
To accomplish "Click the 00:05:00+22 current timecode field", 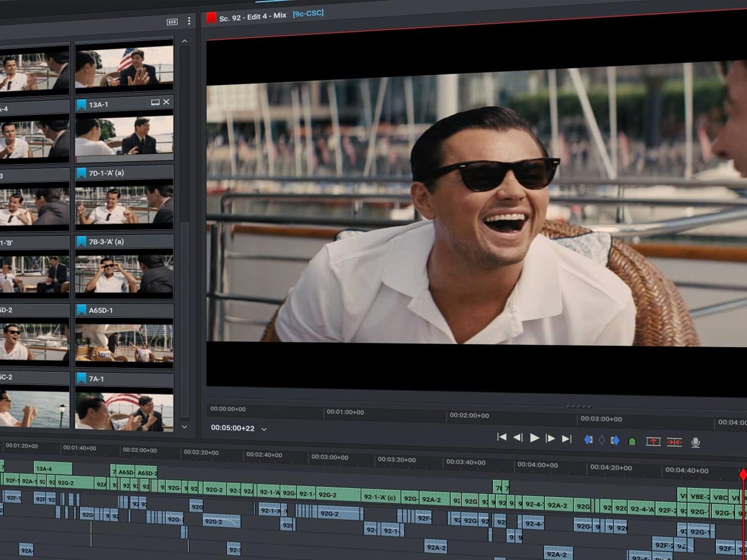I will 232,428.
